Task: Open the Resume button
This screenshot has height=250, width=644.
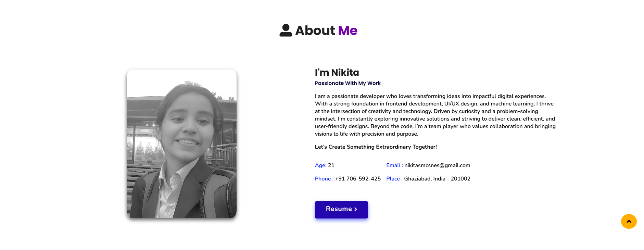Action: [341, 210]
